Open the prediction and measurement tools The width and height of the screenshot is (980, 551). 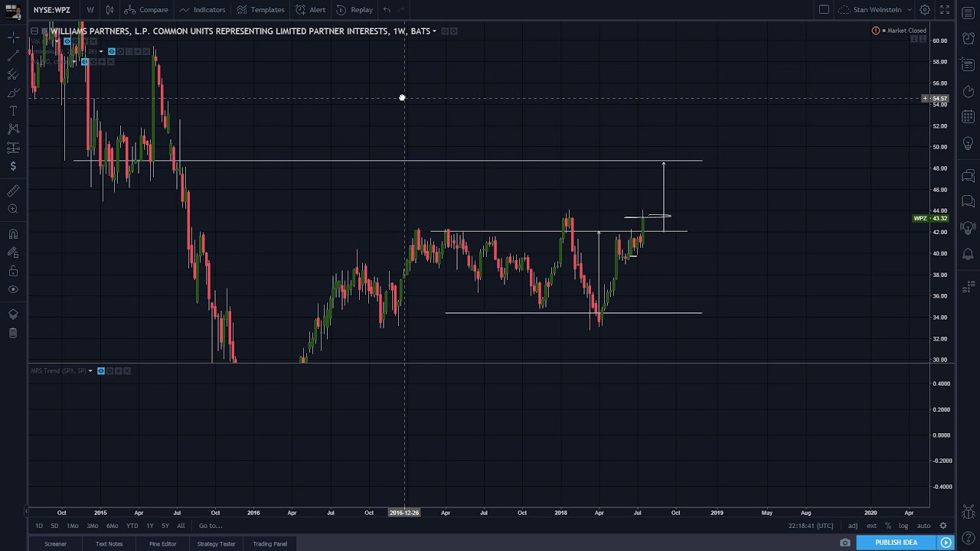tap(13, 148)
